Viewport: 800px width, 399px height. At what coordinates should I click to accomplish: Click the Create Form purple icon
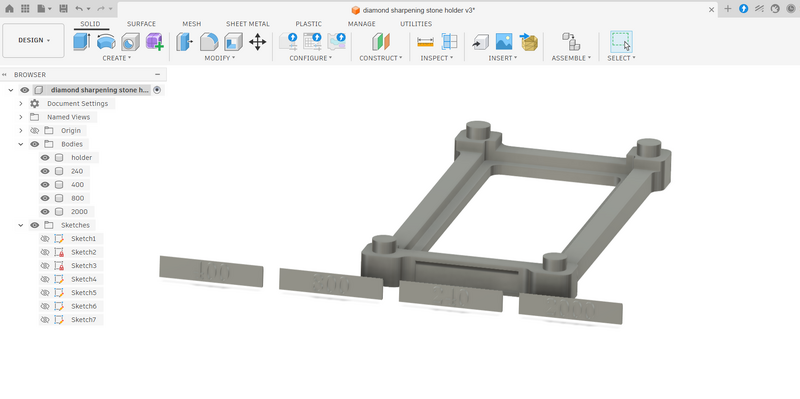tap(154, 41)
